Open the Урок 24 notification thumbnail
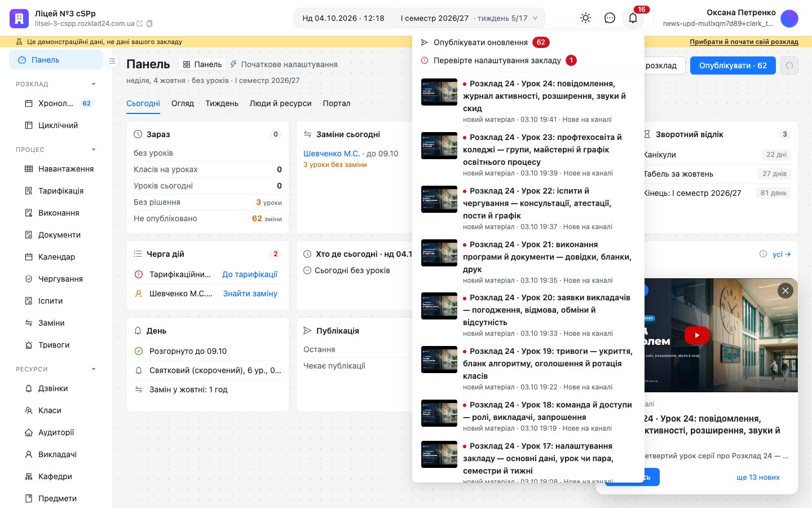The height and width of the screenshot is (508, 812). tap(439, 92)
